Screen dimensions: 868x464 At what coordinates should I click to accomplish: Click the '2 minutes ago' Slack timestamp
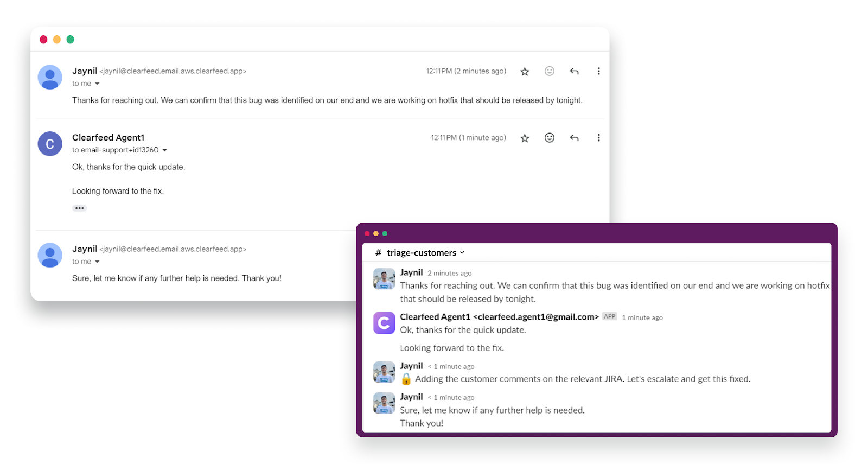click(x=450, y=274)
